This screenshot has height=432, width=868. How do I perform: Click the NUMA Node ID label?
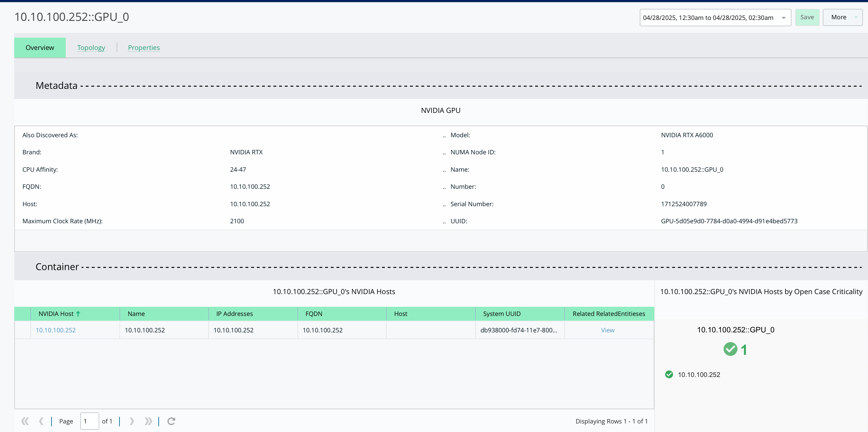coord(473,152)
